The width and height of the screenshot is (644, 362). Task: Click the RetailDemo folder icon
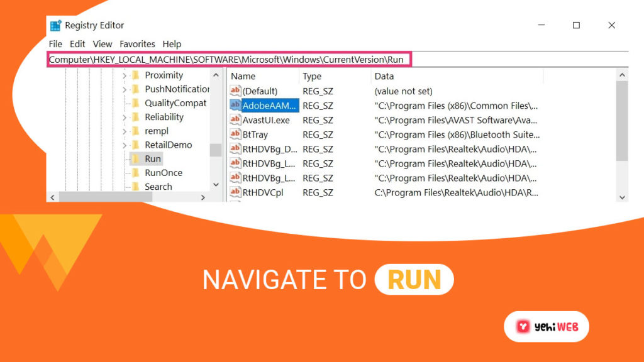pos(135,145)
